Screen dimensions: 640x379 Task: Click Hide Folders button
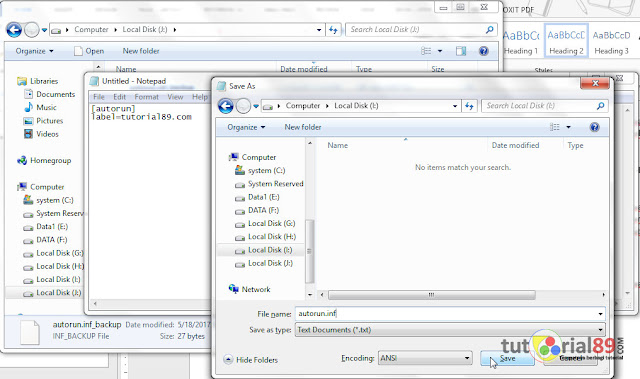(x=251, y=360)
